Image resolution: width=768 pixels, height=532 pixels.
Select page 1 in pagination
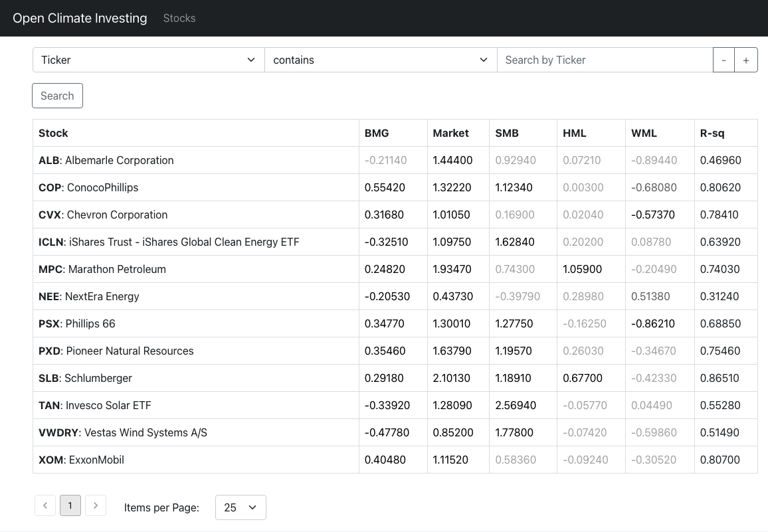pyautogui.click(x=70, y=505)
